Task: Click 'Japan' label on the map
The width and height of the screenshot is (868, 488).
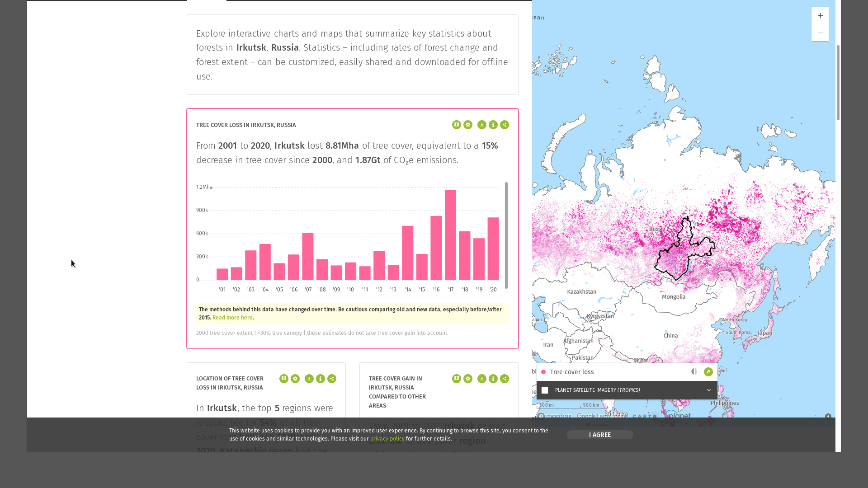Action: coord(765,333)
